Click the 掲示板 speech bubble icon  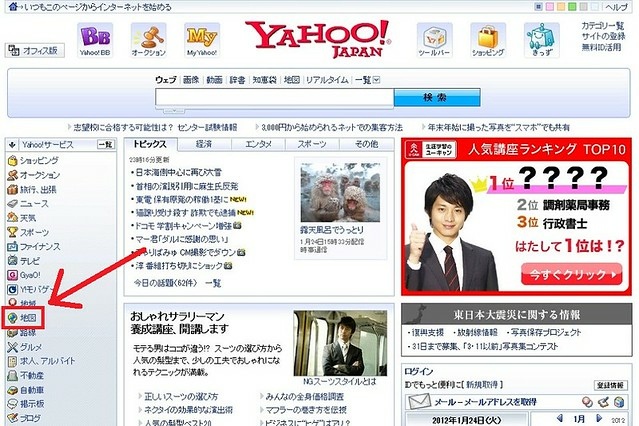13,404
